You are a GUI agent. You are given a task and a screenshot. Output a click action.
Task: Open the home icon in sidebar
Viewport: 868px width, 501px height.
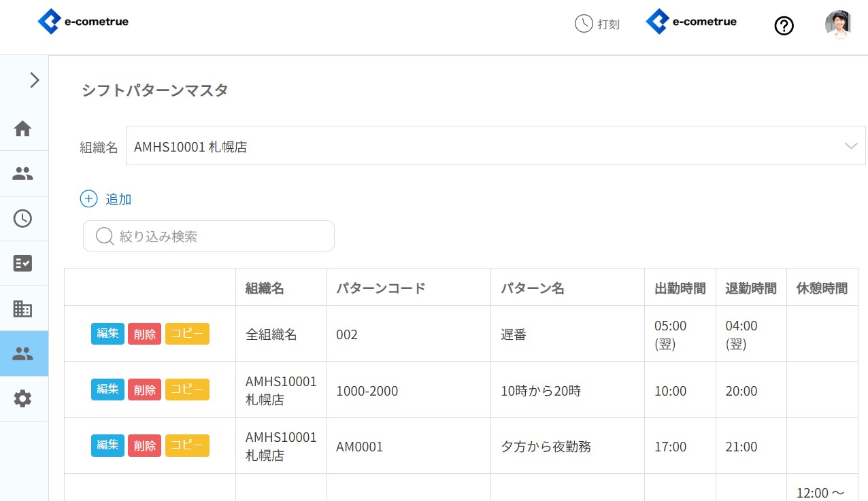(23, 128)
